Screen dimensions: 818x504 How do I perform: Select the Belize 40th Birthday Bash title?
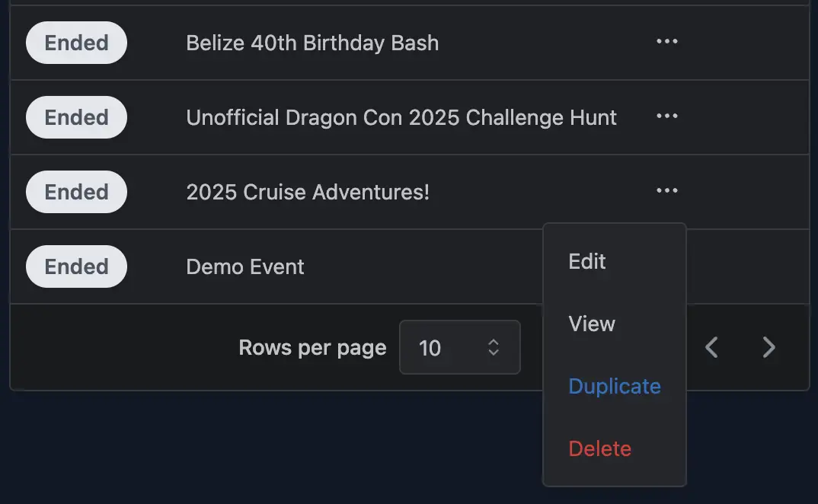click(312, 43)
